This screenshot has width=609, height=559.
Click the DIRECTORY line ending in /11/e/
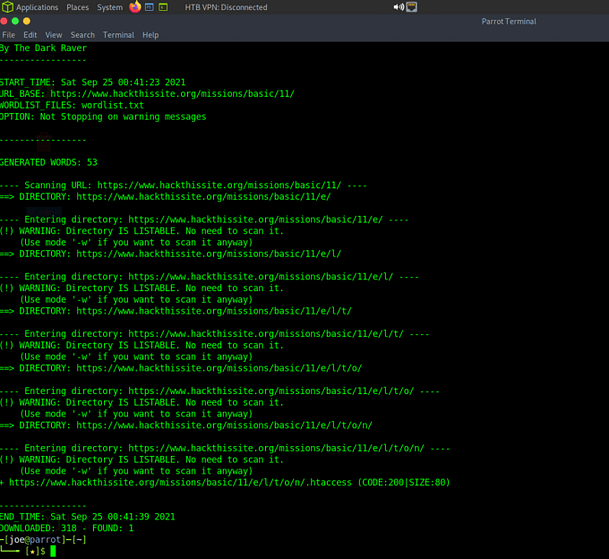tap(165, 197)
